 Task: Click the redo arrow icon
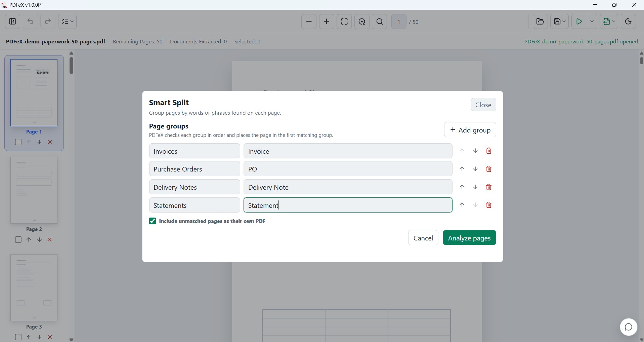48,22
